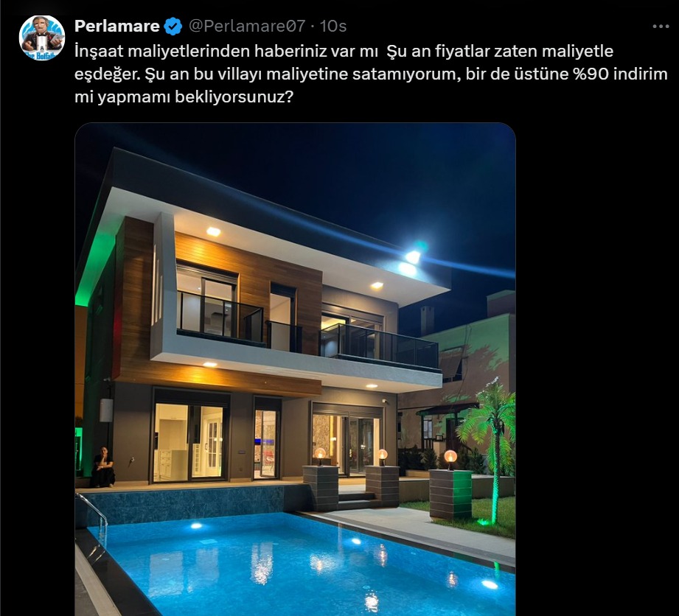Click the blue verified badge
Viewport: 679px width, 616px height.
tap(174, 27)
